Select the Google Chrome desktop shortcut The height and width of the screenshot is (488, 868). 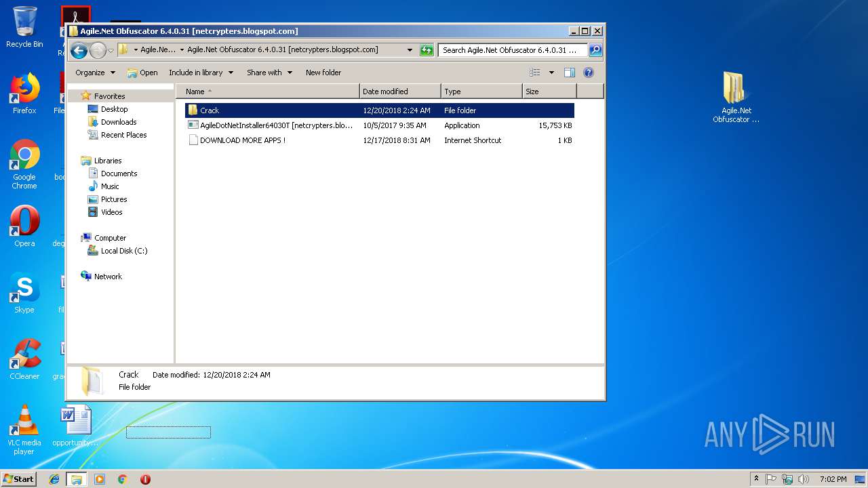(24, 165)
